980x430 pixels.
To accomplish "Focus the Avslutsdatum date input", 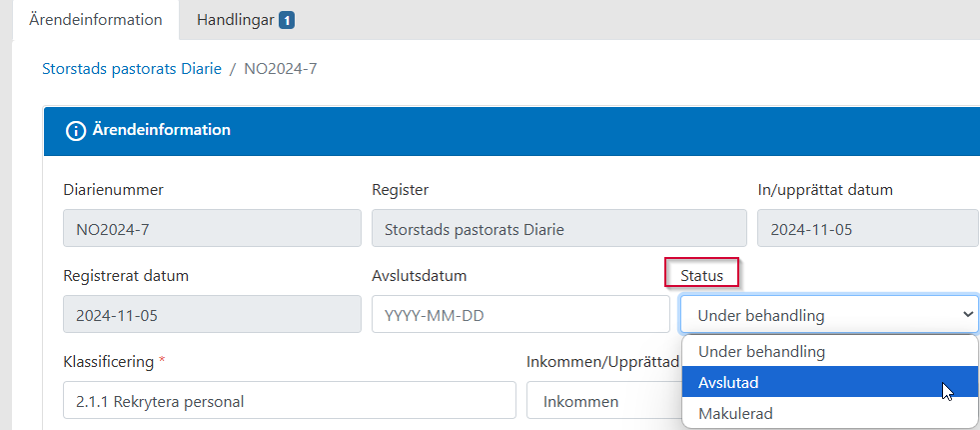I will click(520, 314).
